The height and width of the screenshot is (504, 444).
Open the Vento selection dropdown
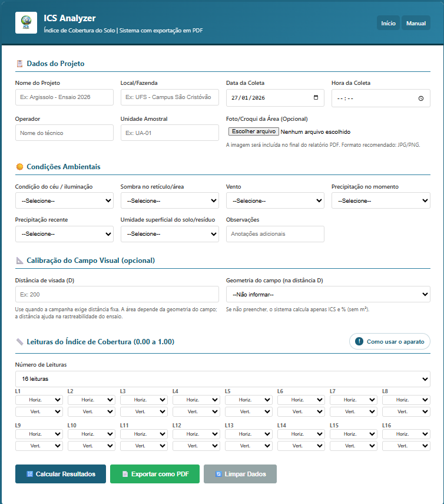pyautogui.click(x=275, y=200)
